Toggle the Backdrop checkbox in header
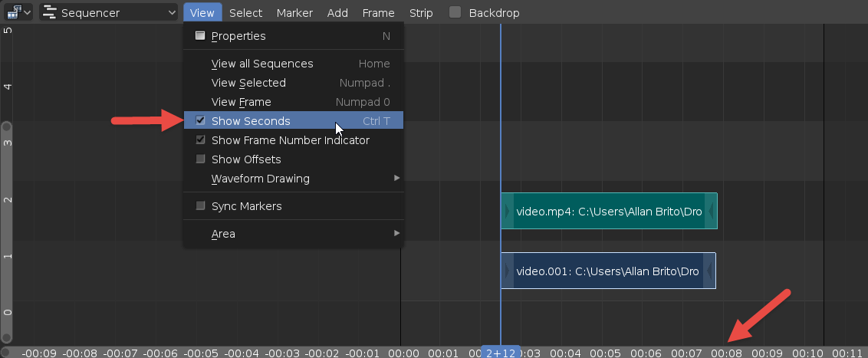868x358 pixels. click(x=455, y=12)
